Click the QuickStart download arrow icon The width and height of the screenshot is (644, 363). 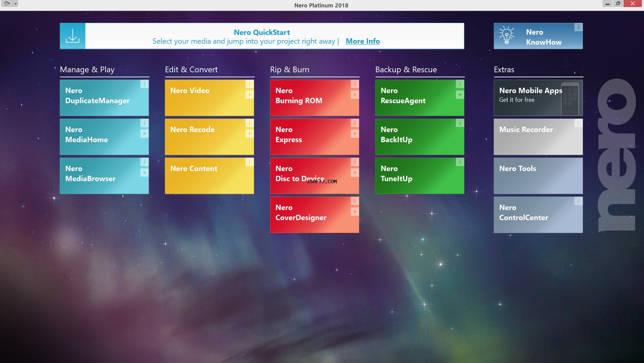click(73, 36)
